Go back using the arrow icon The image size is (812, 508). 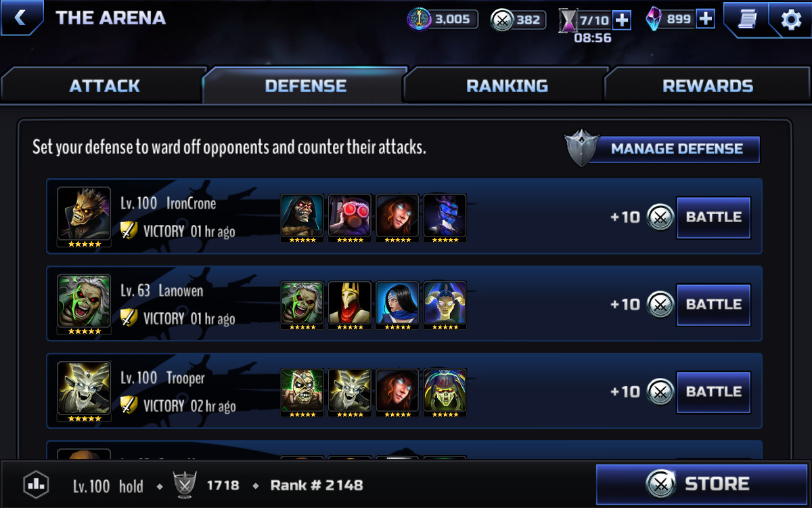[20, 18]
